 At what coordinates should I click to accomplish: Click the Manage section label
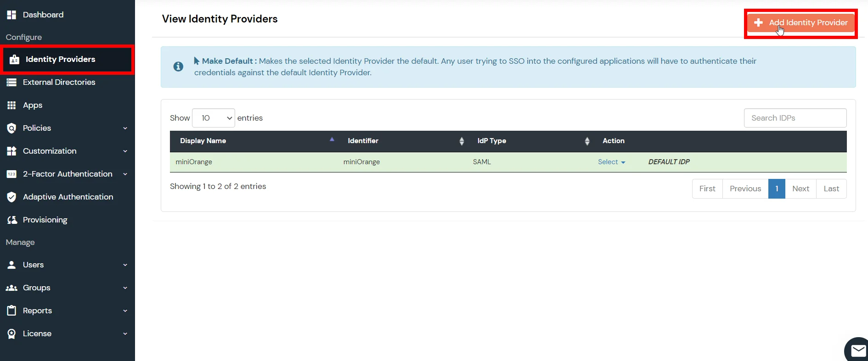click(20, 242)
